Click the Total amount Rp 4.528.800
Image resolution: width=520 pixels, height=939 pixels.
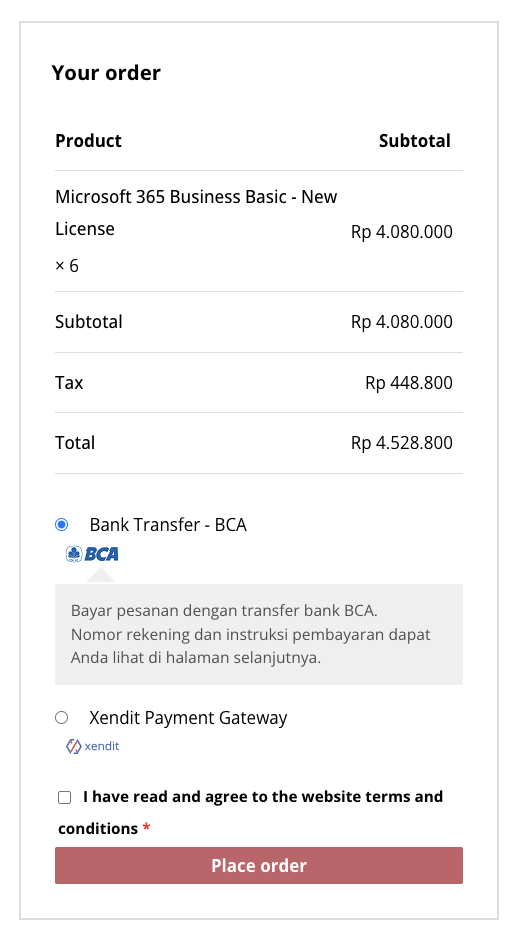click(x=402, y=443)
